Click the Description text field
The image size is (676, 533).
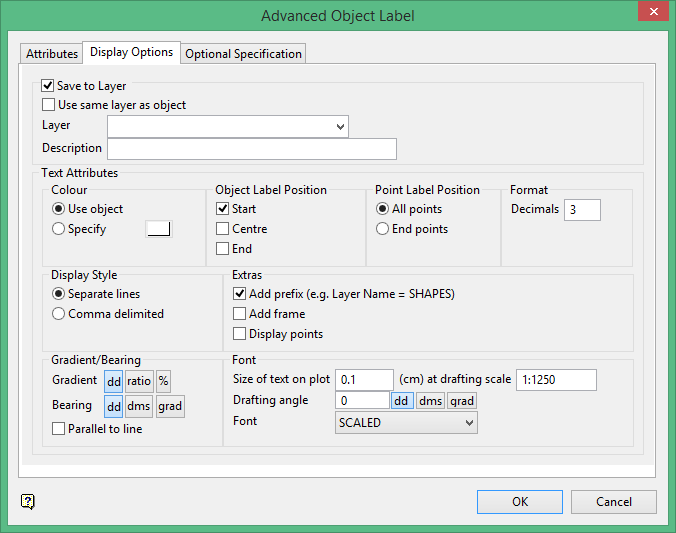click(251, 149)
